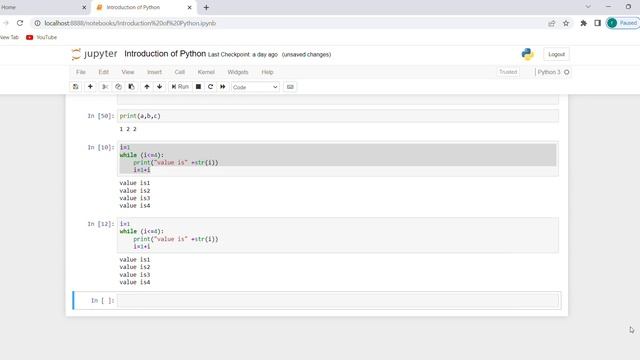This screenshot has height=360, width=640.
Task: Save and checkpoint with the floppy icon
Action: tap(76, 87)
